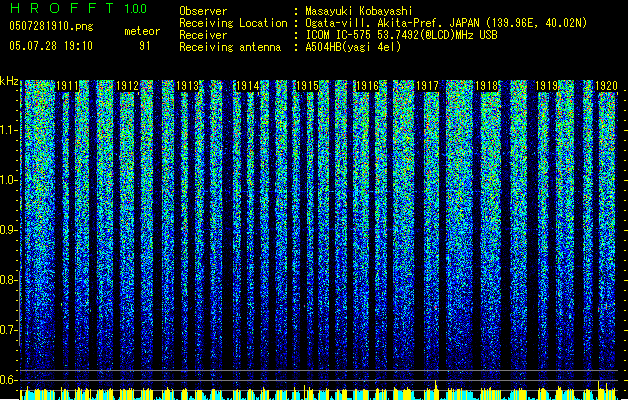
Task: Select the 1912 time marker
Action: click(x=127, y=86)
